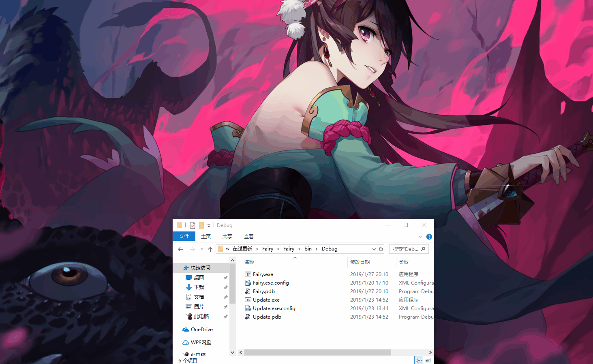
Task: Show hidden breadcrumb path with double chevron
Action: [x=227, y=249]
